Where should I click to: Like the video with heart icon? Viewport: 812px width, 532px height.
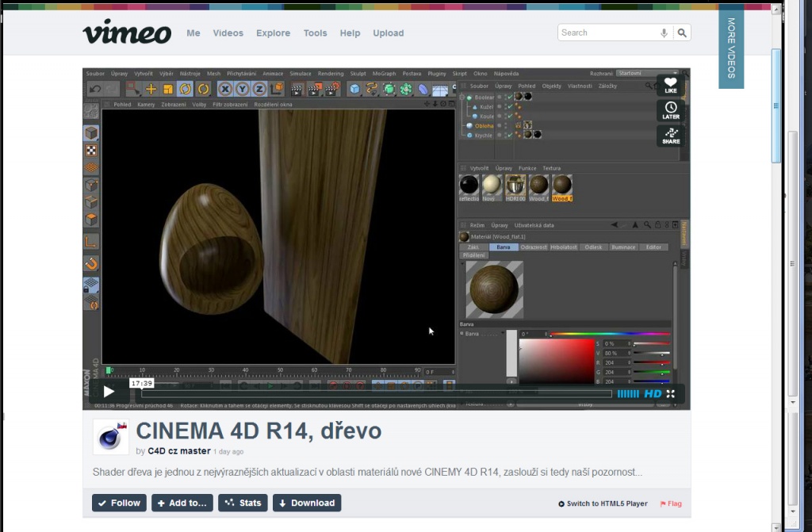(x=671, y=85)
